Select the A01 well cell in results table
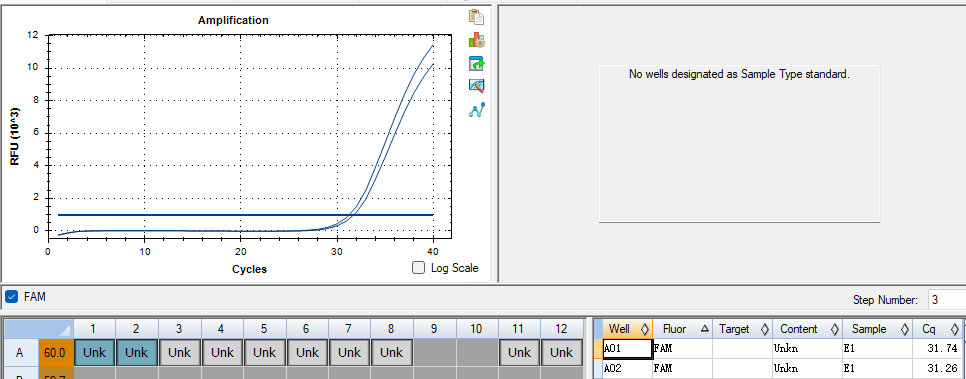966x379 pixels. (x=627, y=349)
